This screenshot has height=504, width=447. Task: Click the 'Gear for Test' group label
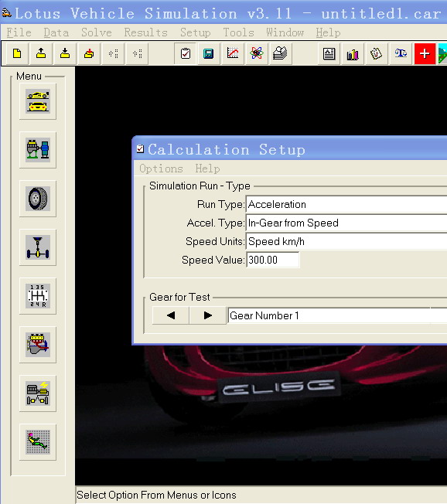pyautogui.click(x=179, y=297)
